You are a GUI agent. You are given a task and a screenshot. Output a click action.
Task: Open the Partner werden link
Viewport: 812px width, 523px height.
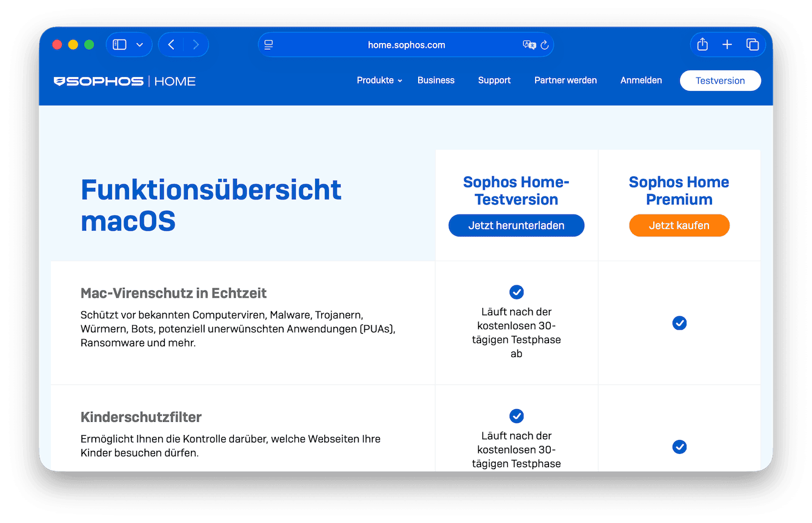[565, 80]
